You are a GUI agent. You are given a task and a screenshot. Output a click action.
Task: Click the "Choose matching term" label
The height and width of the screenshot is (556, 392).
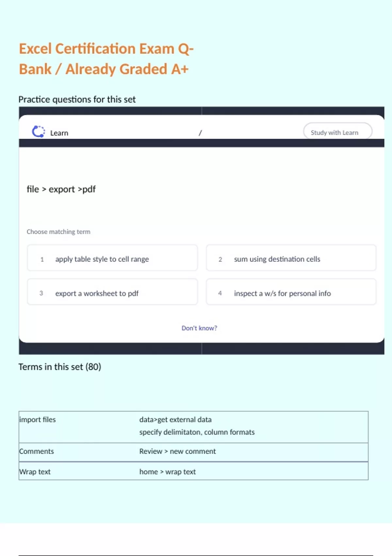pos(58,232)
